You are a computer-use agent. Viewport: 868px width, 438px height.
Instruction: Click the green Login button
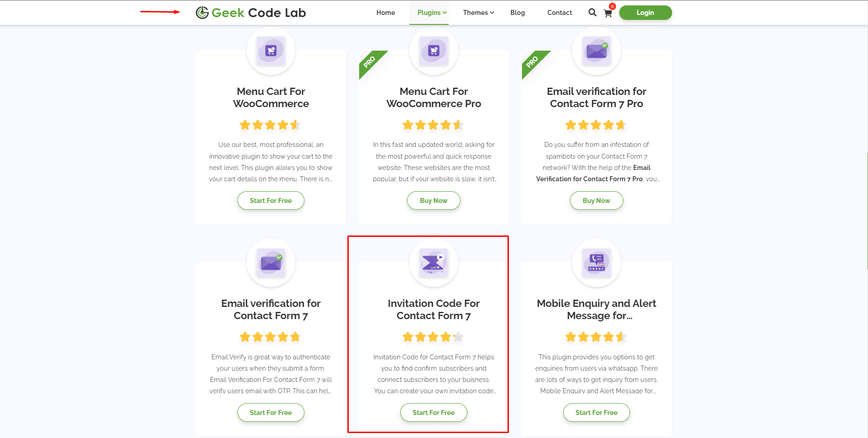click(645, 13)
